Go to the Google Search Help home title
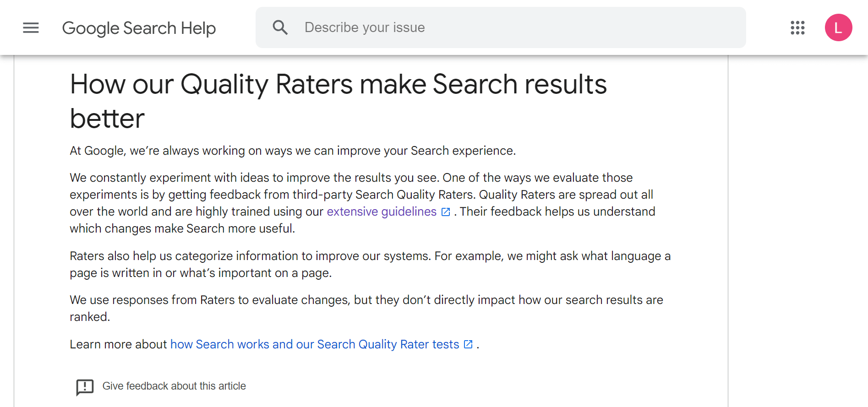 (139, 28)
